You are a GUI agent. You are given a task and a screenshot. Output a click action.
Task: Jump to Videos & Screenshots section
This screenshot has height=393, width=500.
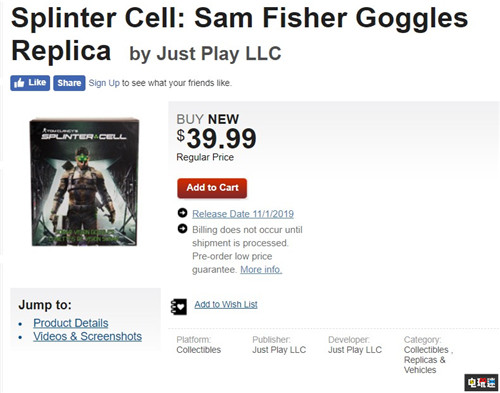[x=87, y=336]
